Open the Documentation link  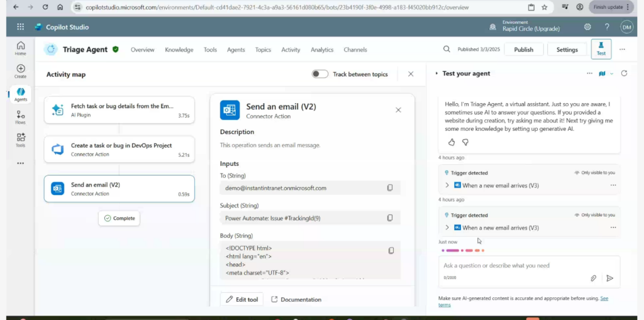(296, 299)
